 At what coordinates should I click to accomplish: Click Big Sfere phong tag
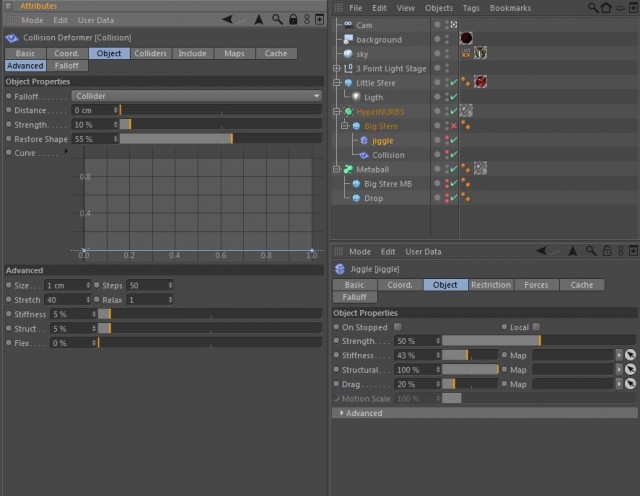point(466,125)
